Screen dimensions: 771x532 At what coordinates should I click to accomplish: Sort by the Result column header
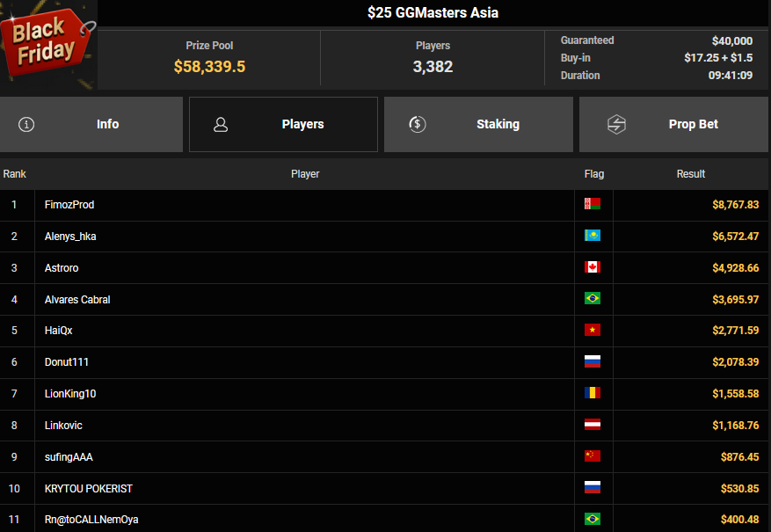click(x=690, y=174)
